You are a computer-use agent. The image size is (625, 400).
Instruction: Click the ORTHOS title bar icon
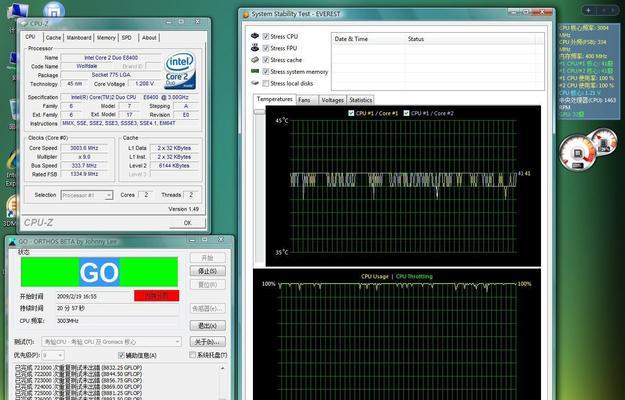(x=12, y=241)
